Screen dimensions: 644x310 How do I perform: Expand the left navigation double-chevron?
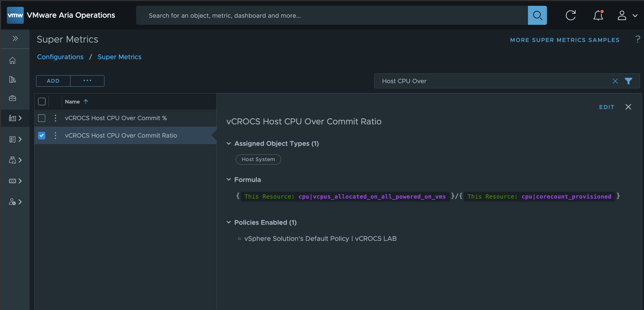[15, 39]
